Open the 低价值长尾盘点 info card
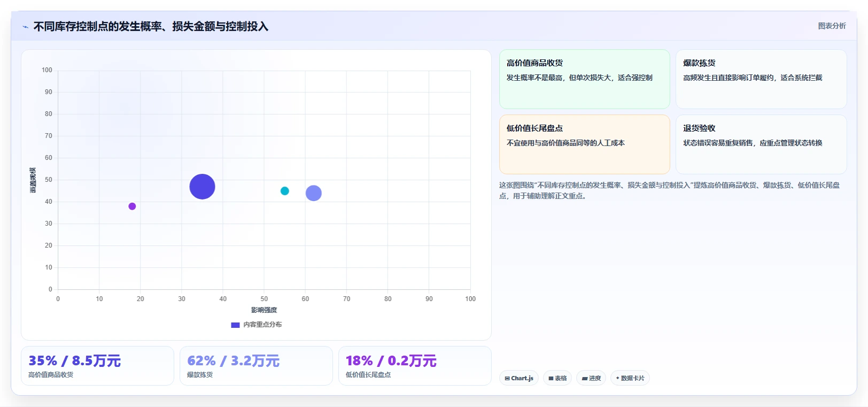This screenshot has height=407, width=868. (585, 144)
